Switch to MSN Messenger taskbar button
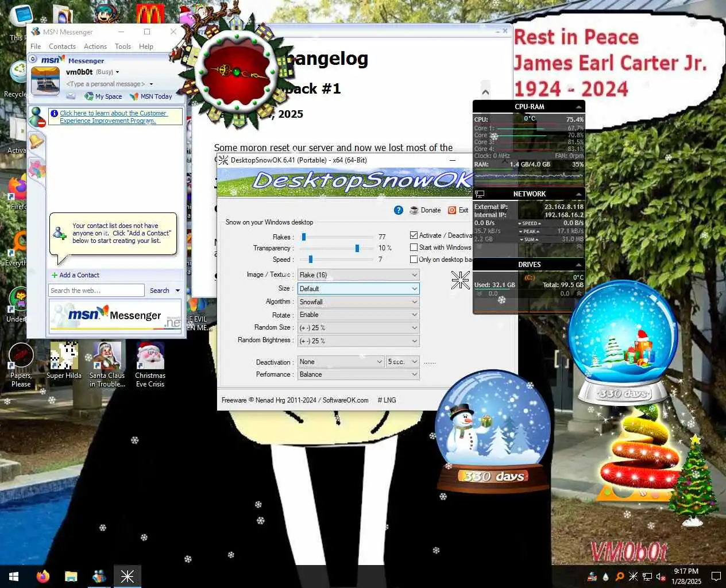Screen dimensions: 726x588 pos(99,577)
